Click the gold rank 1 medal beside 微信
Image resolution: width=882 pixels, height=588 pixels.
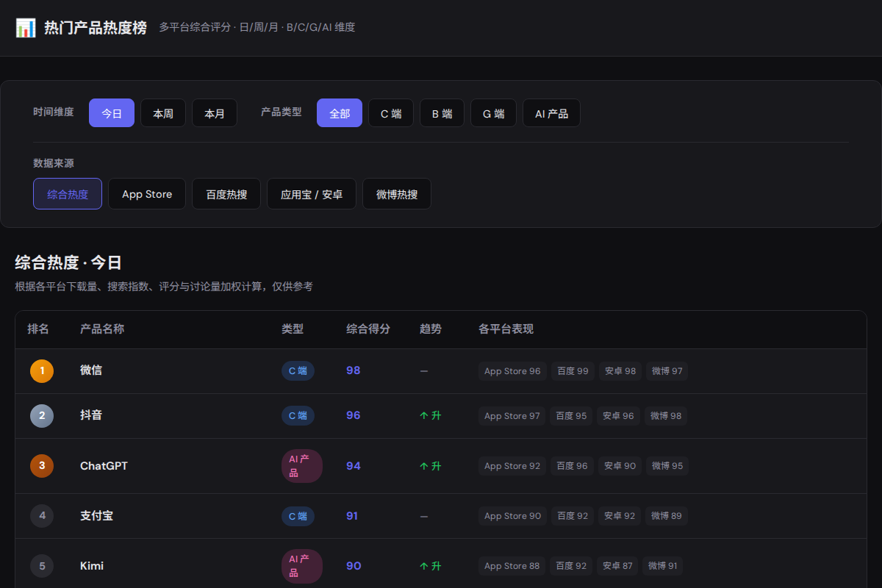pyautogui.click(x=42, y=370)
